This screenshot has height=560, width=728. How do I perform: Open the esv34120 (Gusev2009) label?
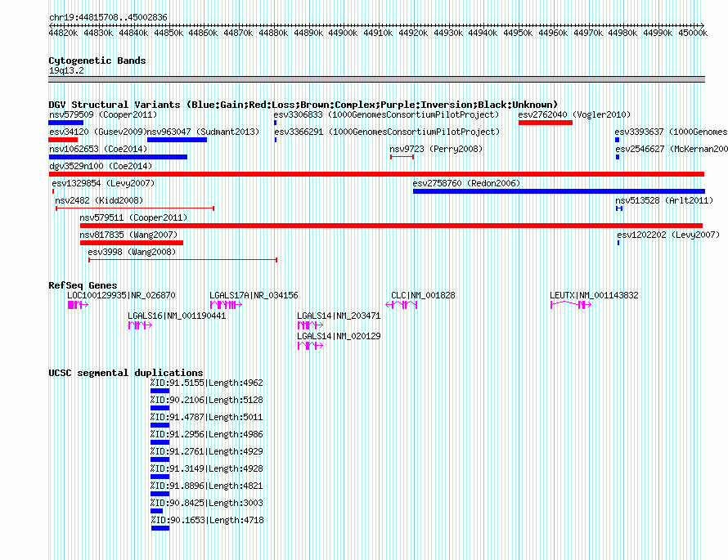(97, 132)
